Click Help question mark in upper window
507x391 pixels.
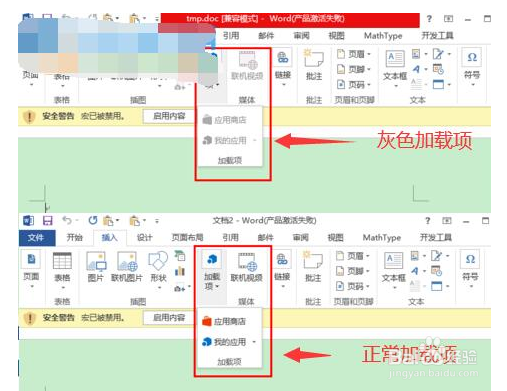[429, 19]
